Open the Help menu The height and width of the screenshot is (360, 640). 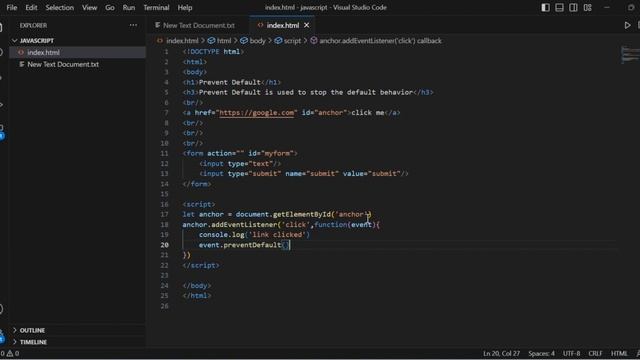pos(184,7)
